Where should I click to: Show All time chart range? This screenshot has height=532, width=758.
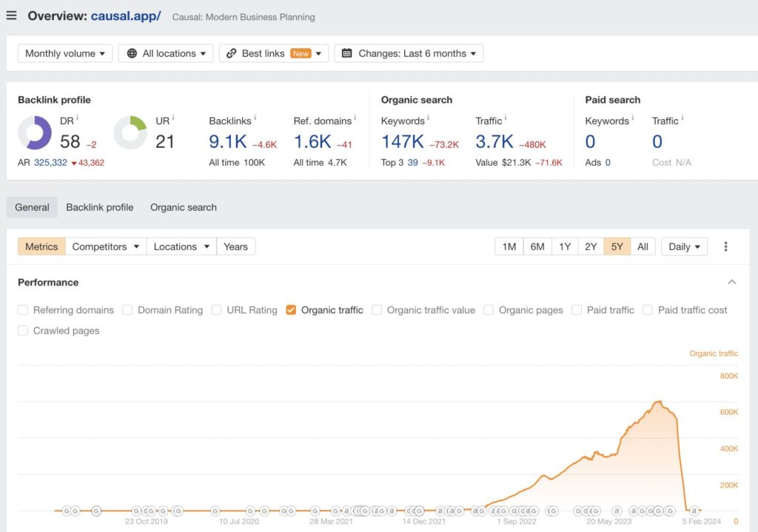(x=643, y=246)
